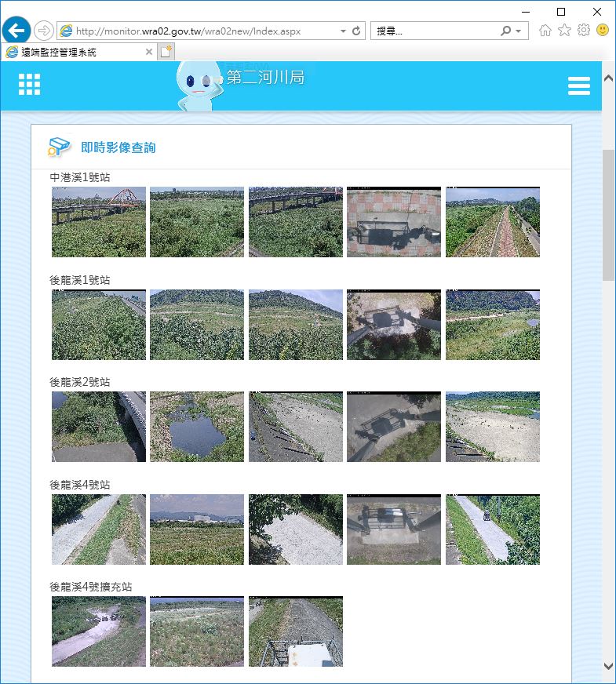Open the search provider dropdown arrow
This screenshot has width=616, height=684.
(x=518, y=31)
